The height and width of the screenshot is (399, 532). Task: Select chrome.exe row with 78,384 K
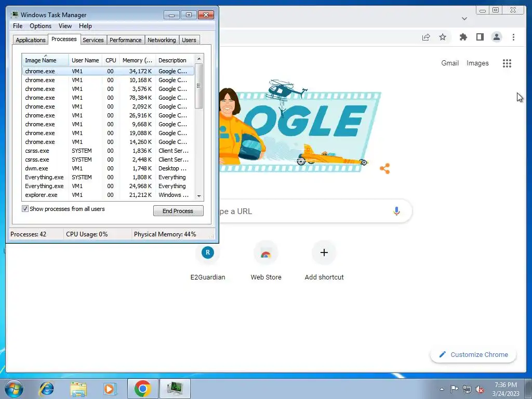[x=108, y=98]
